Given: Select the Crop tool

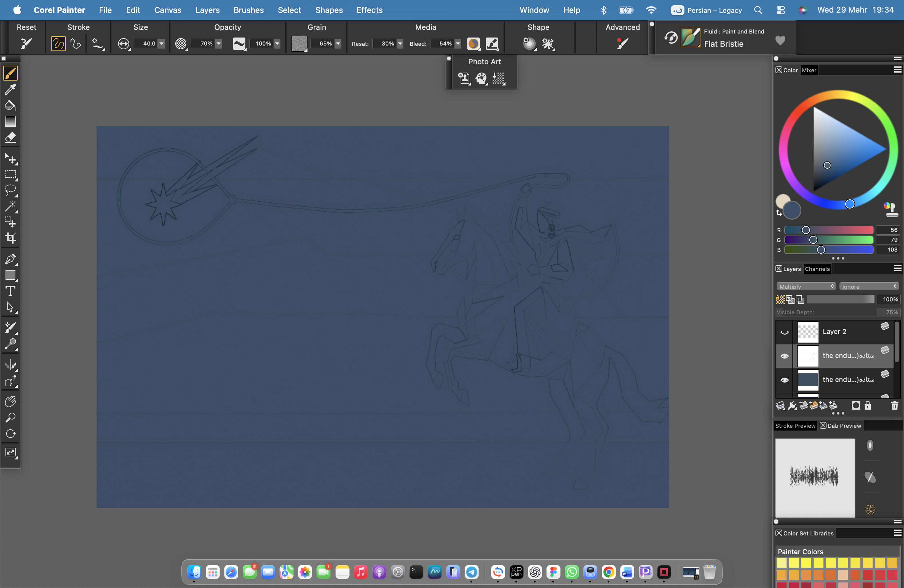Looking at the screenshot, I should 10,238.
